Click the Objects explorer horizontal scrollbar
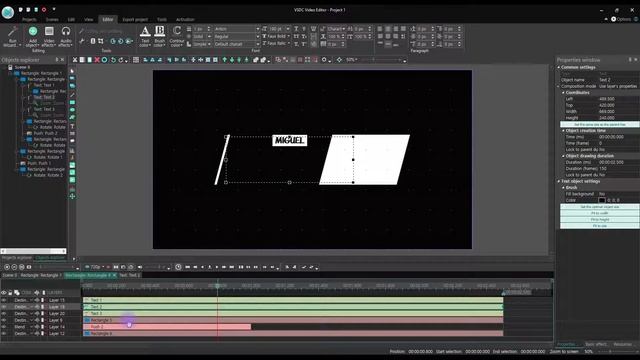 click(x=33, y=251)
